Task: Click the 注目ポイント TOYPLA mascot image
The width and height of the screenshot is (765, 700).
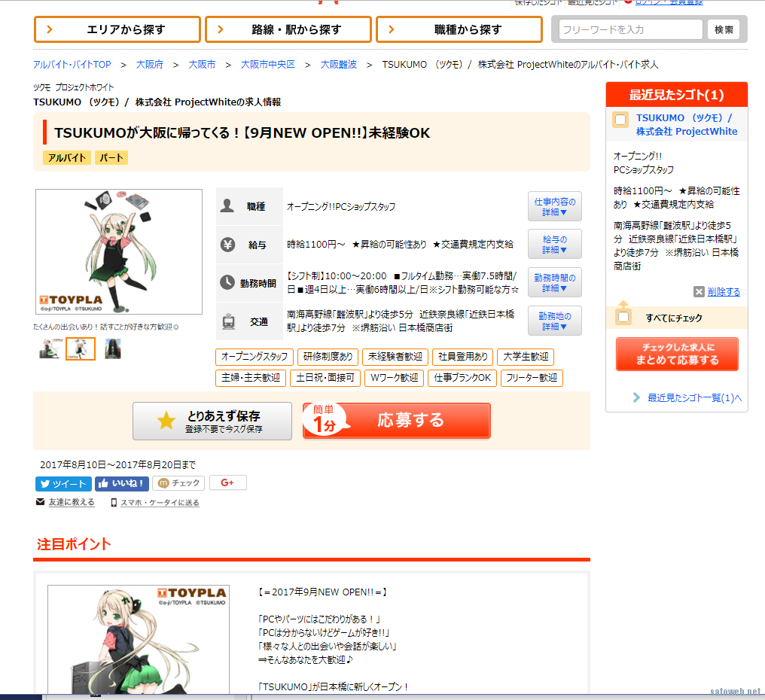Action: pos(139,639)
